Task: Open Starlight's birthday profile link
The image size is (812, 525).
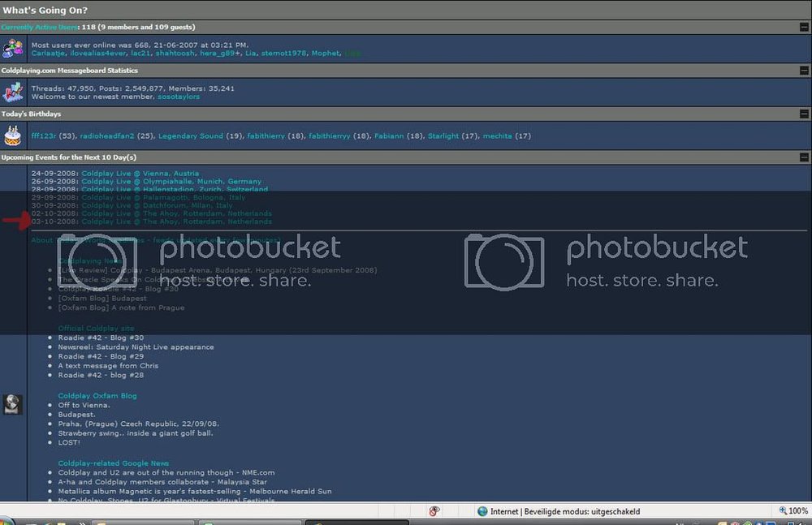Action: [443, 136]
